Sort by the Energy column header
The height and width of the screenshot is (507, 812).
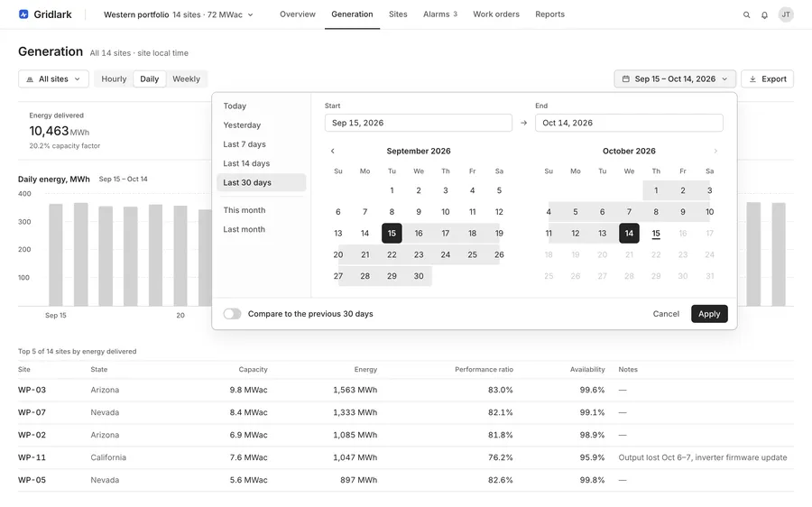tap(365, 370)
